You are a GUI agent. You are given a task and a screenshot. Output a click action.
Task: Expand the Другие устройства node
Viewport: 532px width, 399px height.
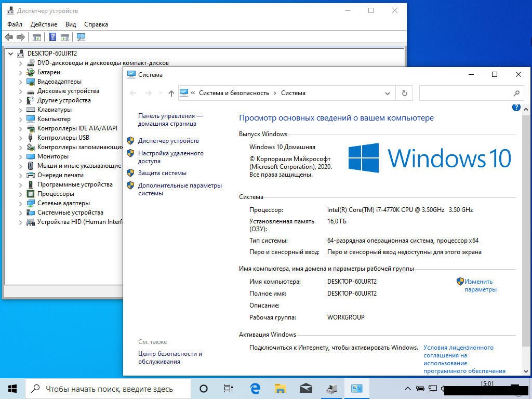click(20, 100)
